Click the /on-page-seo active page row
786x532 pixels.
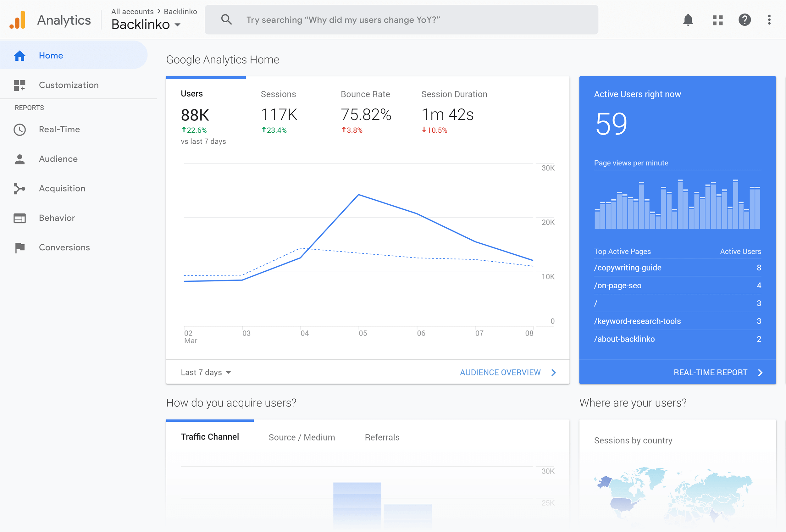678,285
